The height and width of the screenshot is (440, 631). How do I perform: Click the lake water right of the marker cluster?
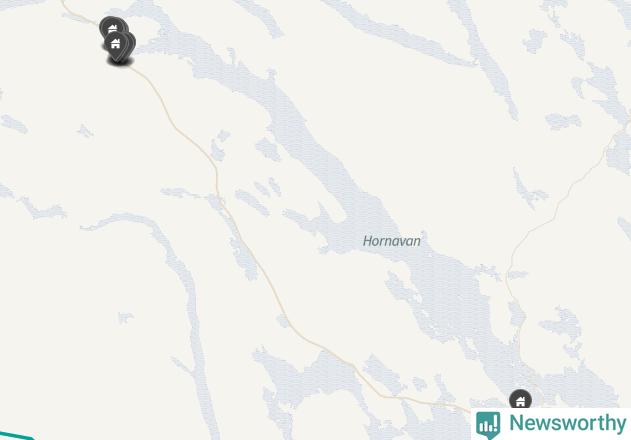pyautogui.click(x=169, y=38)
